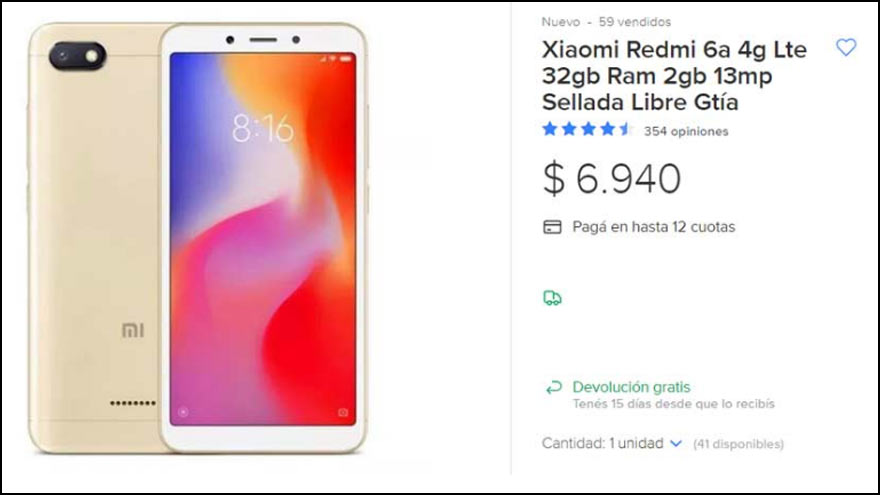
Task: Click the $ 6.940 price
Action: tap(612, 178)
